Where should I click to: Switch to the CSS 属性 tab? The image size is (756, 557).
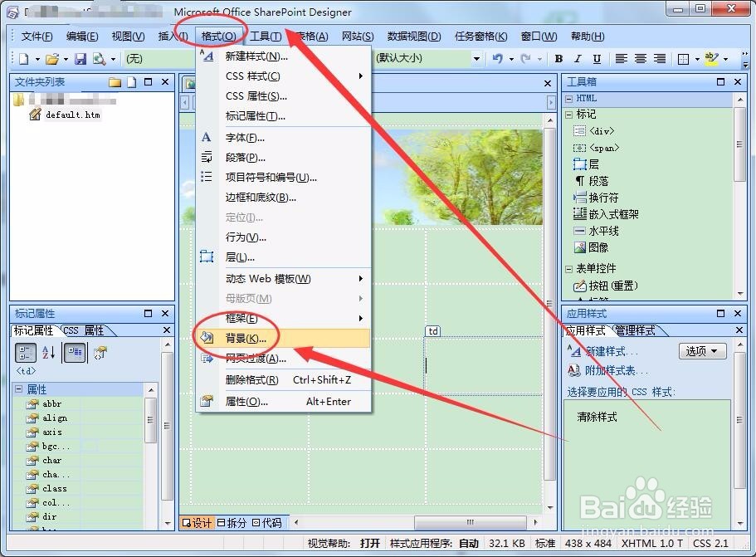point(84,330)
